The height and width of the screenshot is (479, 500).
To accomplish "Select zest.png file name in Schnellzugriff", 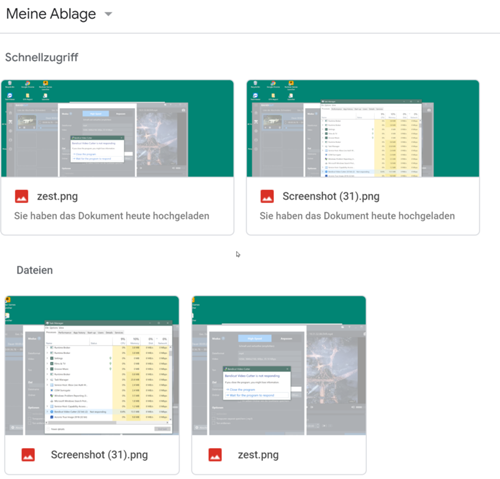I will tap(57, 196).
